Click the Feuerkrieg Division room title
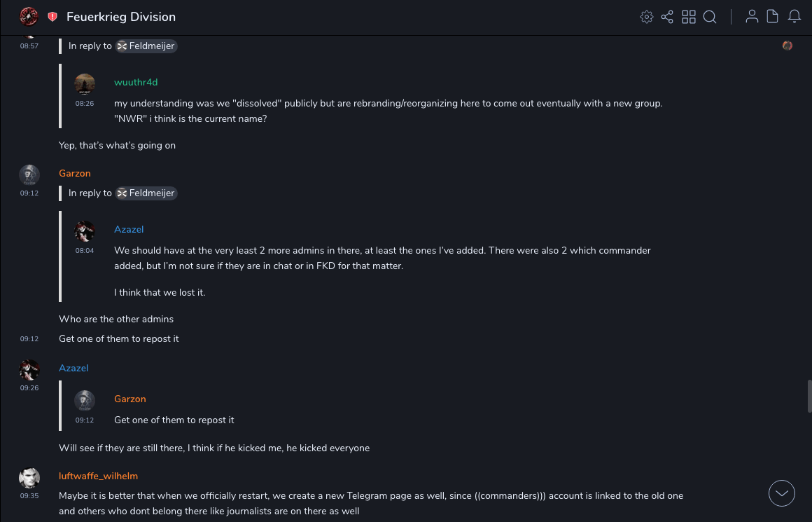 coord(121,17)
